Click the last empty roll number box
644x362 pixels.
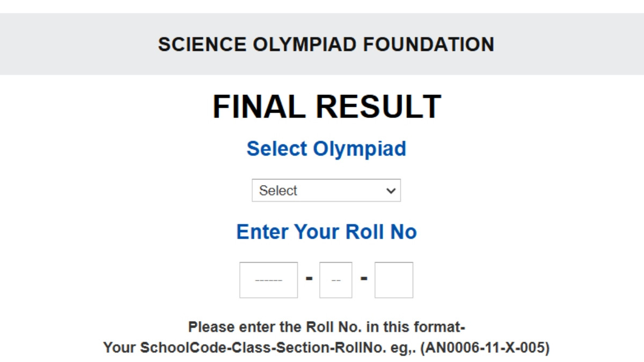point(393,280)
